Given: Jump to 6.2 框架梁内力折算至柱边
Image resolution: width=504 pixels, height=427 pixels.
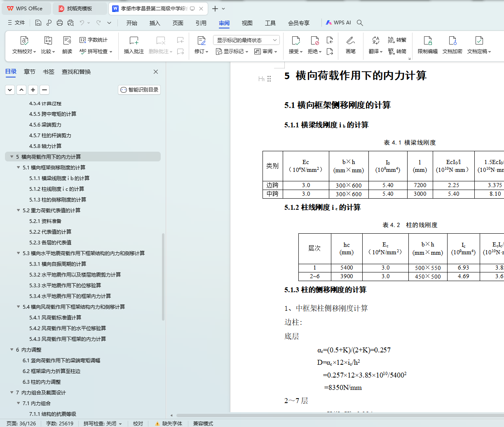Looking at the screenshot, I should [52, 371].
